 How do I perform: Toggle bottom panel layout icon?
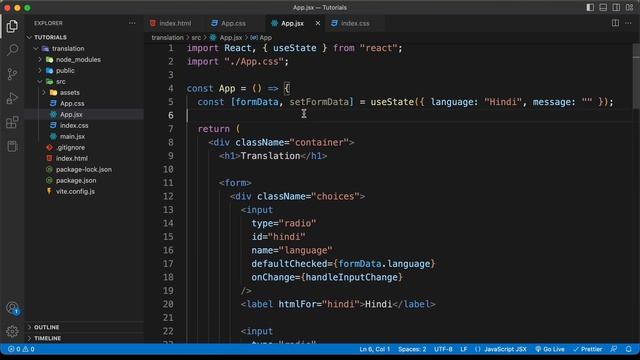click(x=603, y=7)
